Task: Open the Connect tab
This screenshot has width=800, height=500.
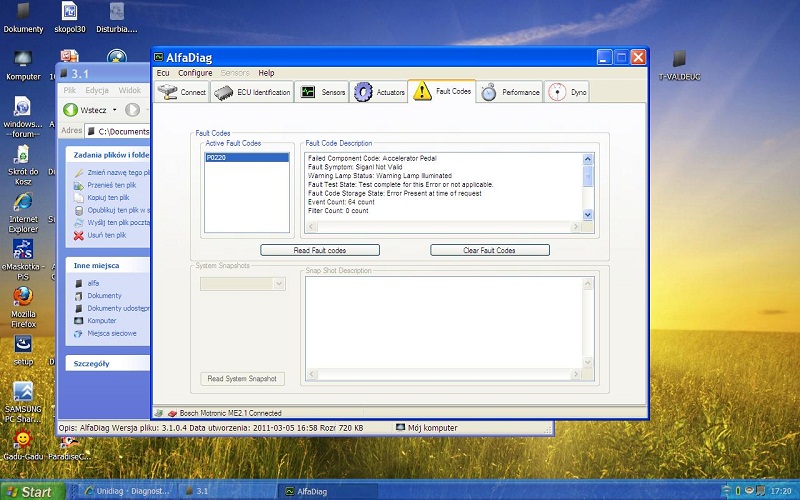Action: (182, 92)
